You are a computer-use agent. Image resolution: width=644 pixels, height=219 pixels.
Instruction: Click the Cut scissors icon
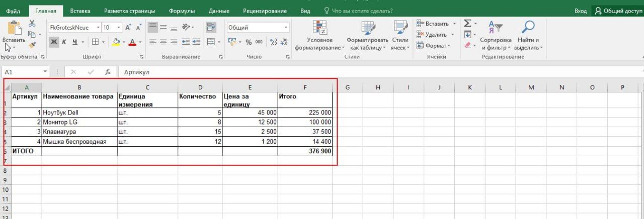pos(32,24)
